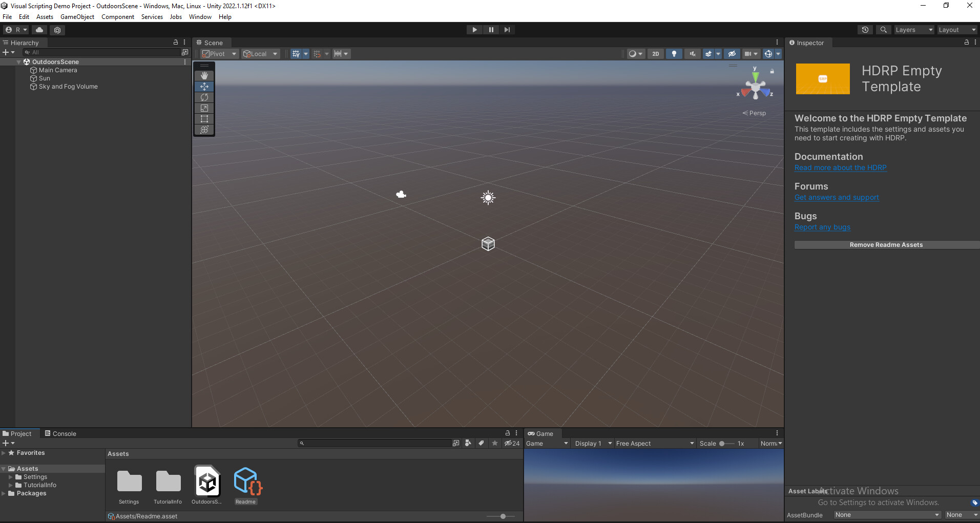Open the Get answers and support link

(837, 197)
